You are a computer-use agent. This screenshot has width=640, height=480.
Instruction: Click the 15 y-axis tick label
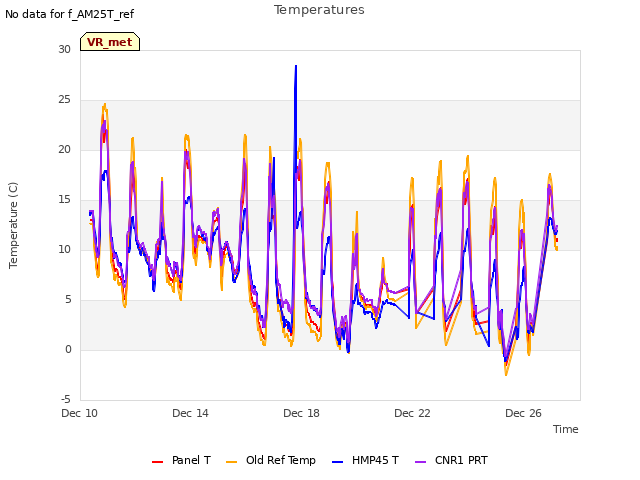pos(64,200)
